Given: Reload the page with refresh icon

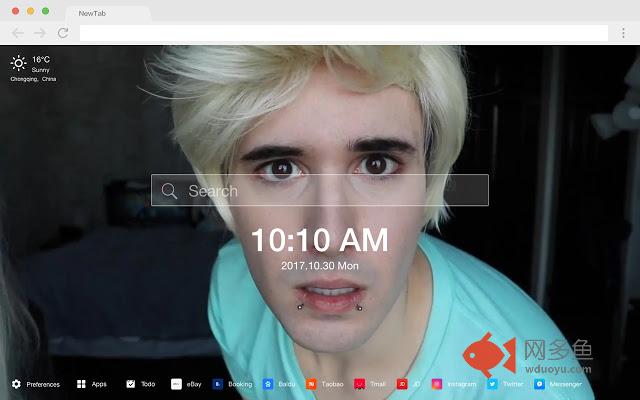Looking at the screenshot, I should [63, 33].
